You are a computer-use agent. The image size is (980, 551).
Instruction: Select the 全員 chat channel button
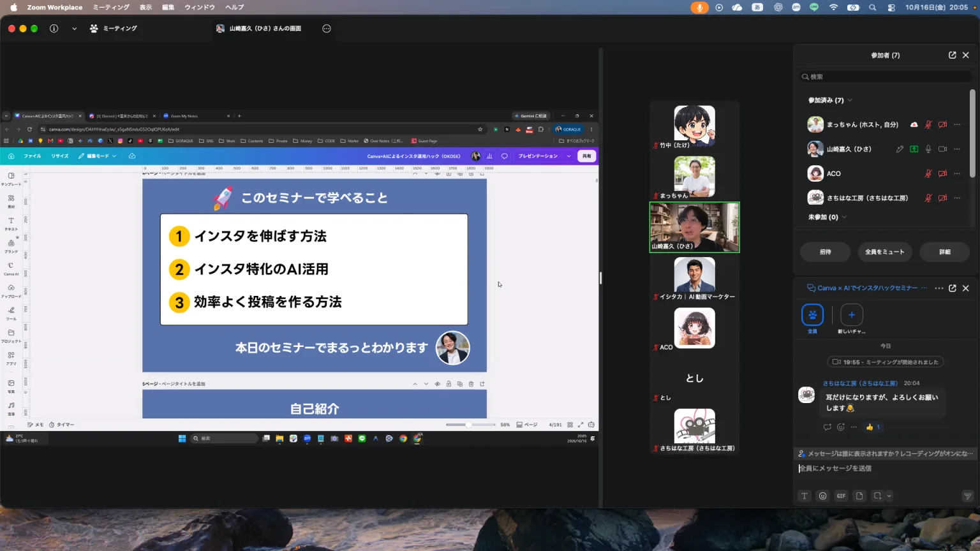(812, 314)
